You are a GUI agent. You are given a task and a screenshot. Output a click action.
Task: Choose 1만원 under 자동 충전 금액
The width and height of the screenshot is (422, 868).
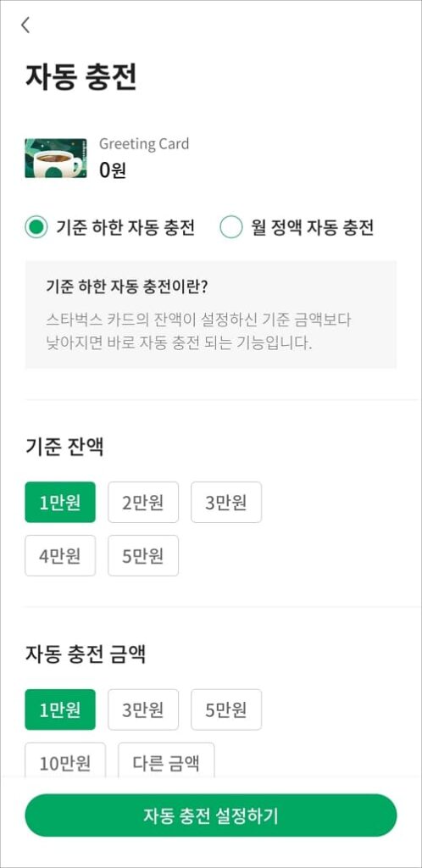[x=60, y=709]
